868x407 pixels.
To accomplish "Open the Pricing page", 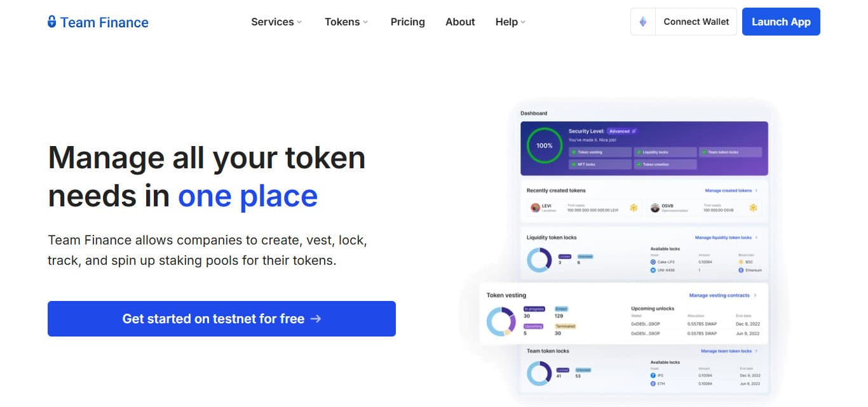I will point(408,22).
